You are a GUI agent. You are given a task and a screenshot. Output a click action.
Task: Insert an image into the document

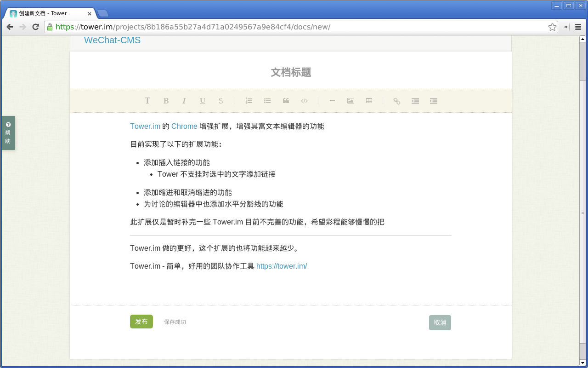(351, 101)
